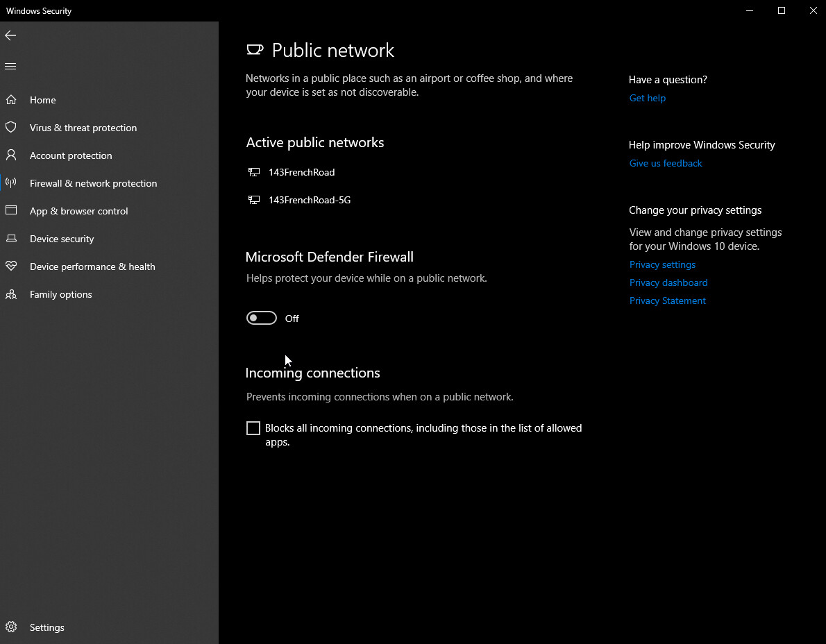The width and height of the screenshot is (826, 644).
Task: Open the Privacy Statement link
Action: pyautogui.click(x=667, y=300)
